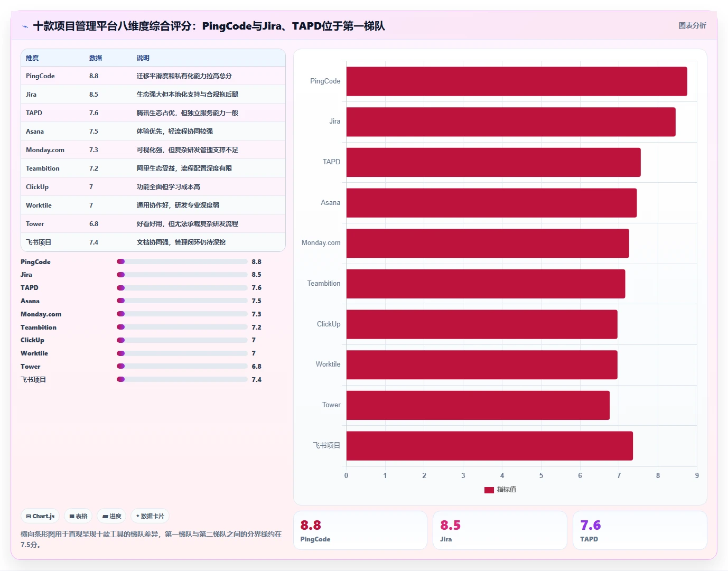Open the 8.8 PingCode data card
This screenshot has height=571, width=728.
coord(360,530)
